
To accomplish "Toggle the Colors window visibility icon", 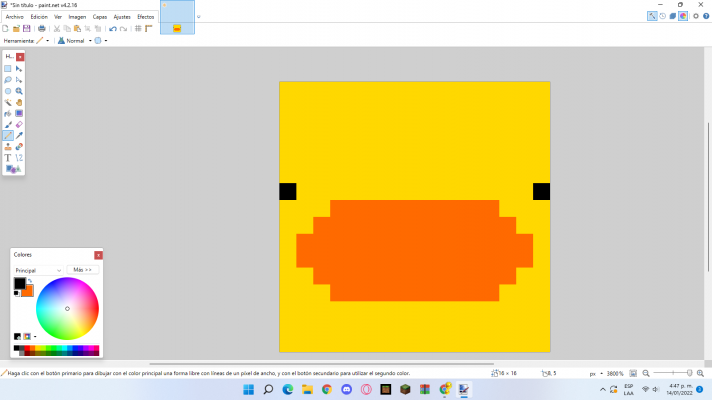I will 683,16.
